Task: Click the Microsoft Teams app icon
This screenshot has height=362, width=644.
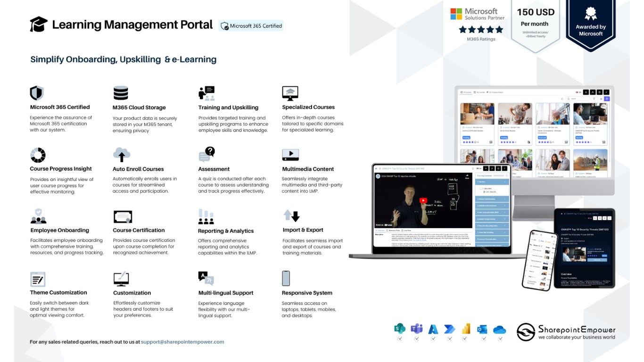Action: [x=416, y=329]
